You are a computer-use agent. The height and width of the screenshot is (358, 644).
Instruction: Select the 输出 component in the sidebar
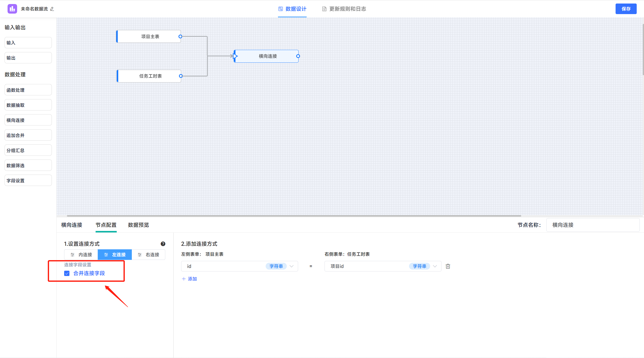(28, 58)
